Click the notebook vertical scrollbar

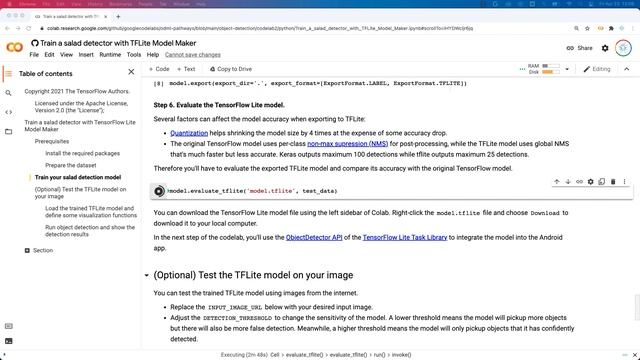tap(637, 307)
